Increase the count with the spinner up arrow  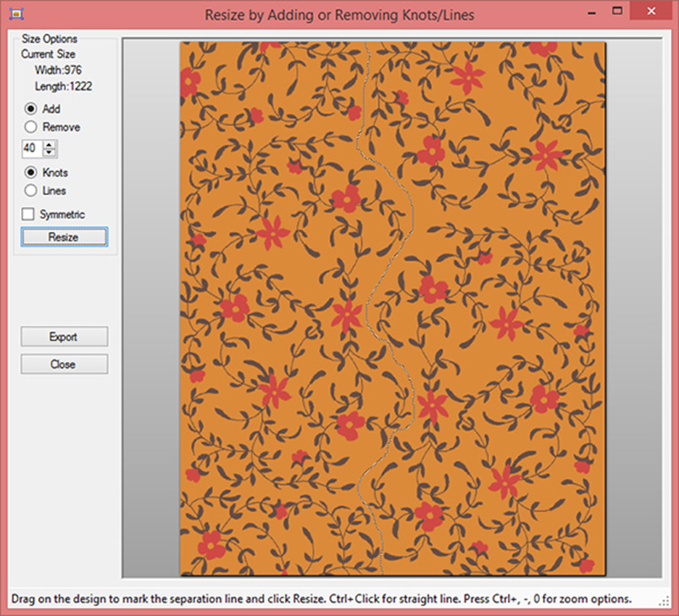pyautogui.click(x=49, y=145)
